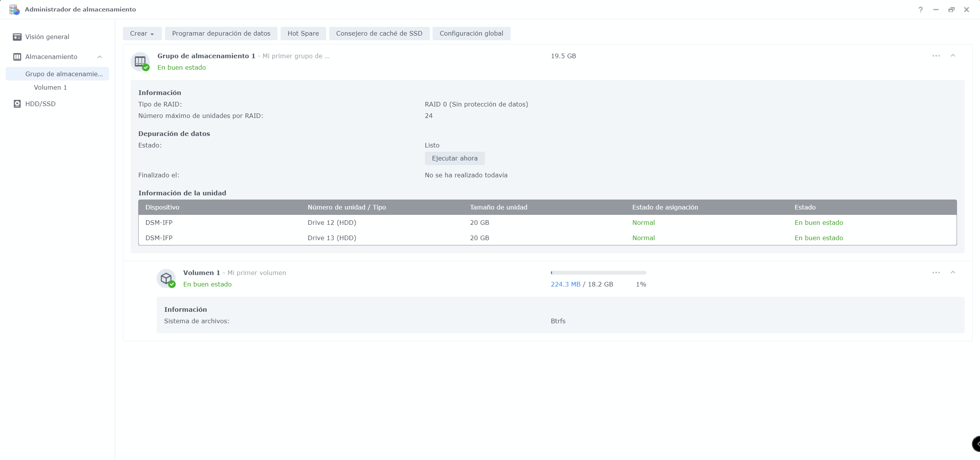This screenshot has height=460, width=980.
Task: Click the storage pool status icon
Action: [140, 62]
